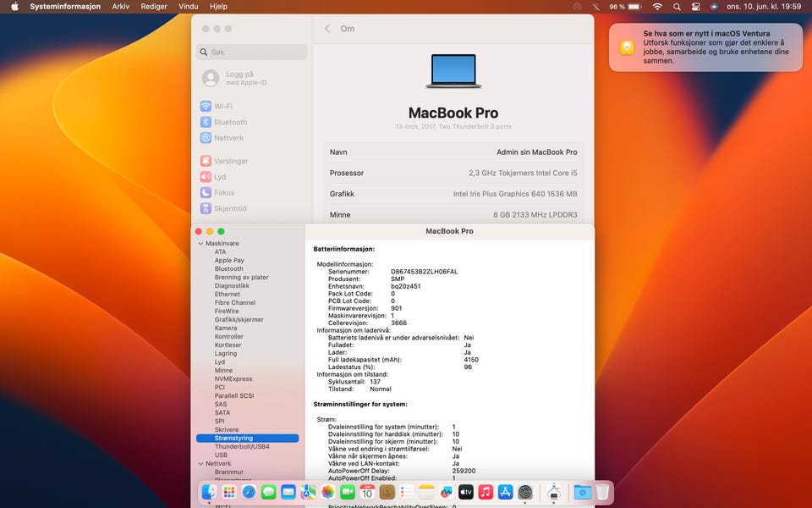
Task: Open Spotlight search in menu bar
Action: pos(677,7)
